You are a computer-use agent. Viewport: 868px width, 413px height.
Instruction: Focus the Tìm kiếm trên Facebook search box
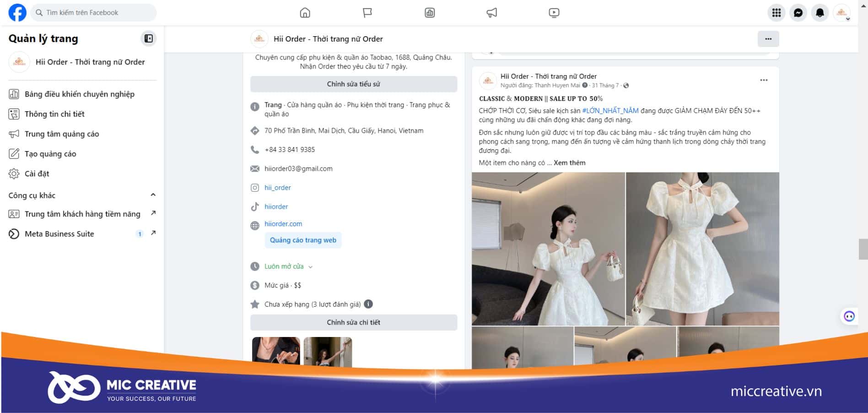[94, 12]
